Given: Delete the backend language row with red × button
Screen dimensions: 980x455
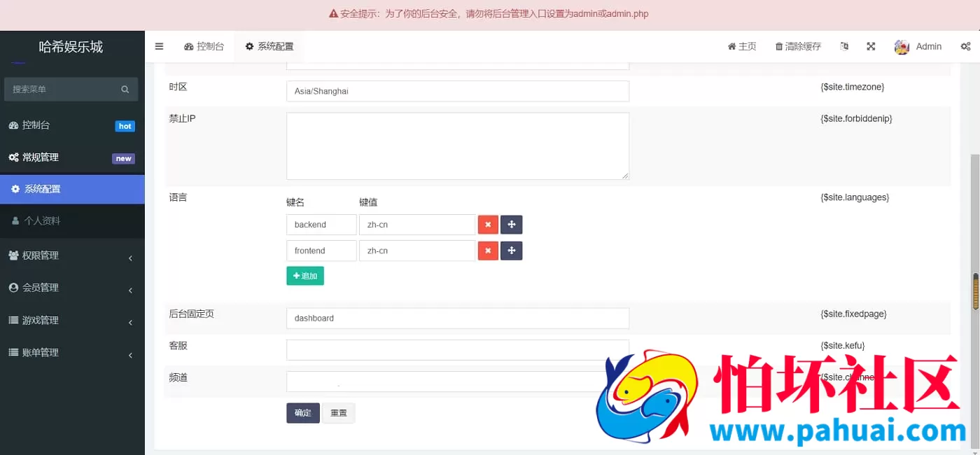Looking at the screenshot, I should pyautogui.click(x=488, y=224).
